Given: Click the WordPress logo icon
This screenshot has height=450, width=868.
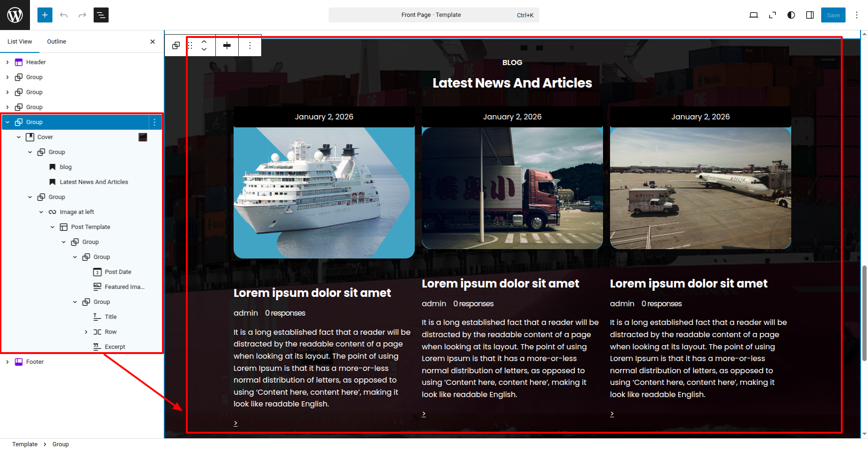Looking at the screenshot, I should [15, 15].
